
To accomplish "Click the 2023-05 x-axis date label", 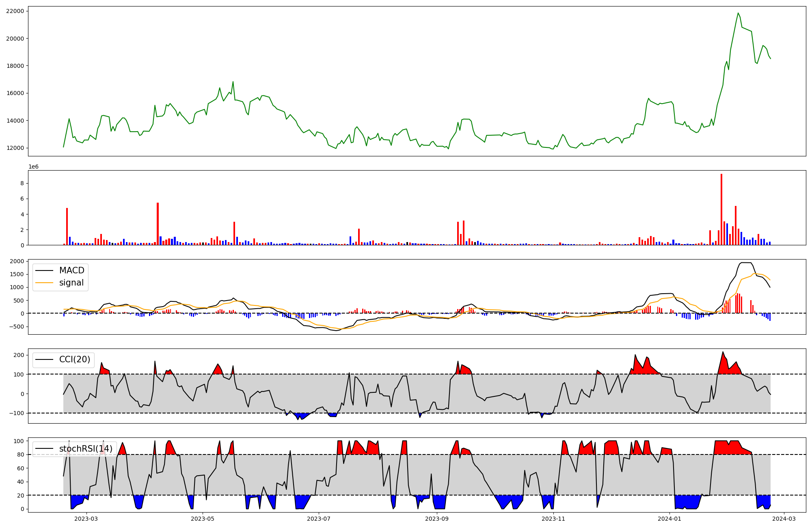I will coord(202,519).
